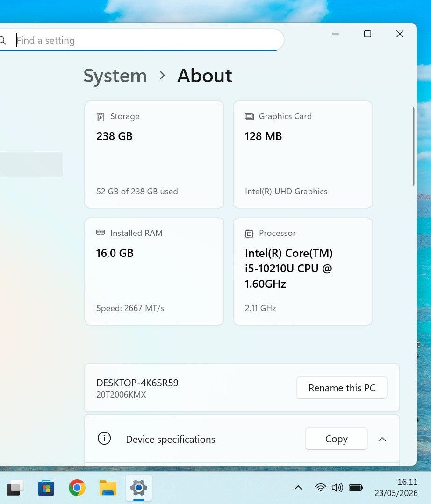Copy the device specifications

tap(336, 439)
